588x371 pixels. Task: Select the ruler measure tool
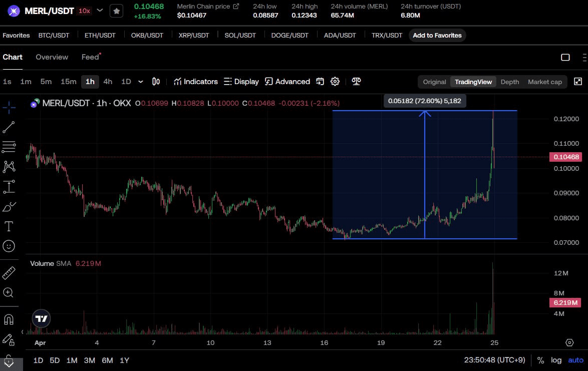pos(9,273)
